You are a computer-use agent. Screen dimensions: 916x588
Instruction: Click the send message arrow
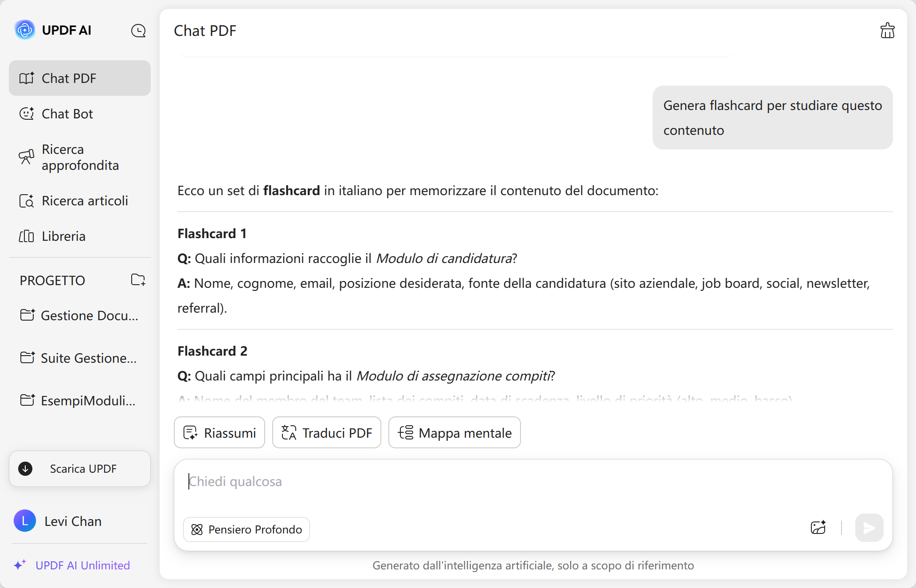(869, 528)
